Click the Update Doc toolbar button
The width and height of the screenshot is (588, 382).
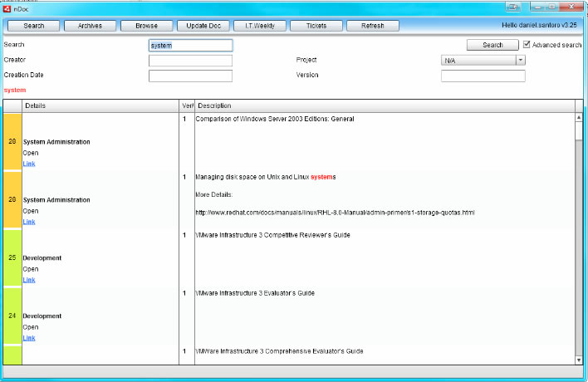203,26
